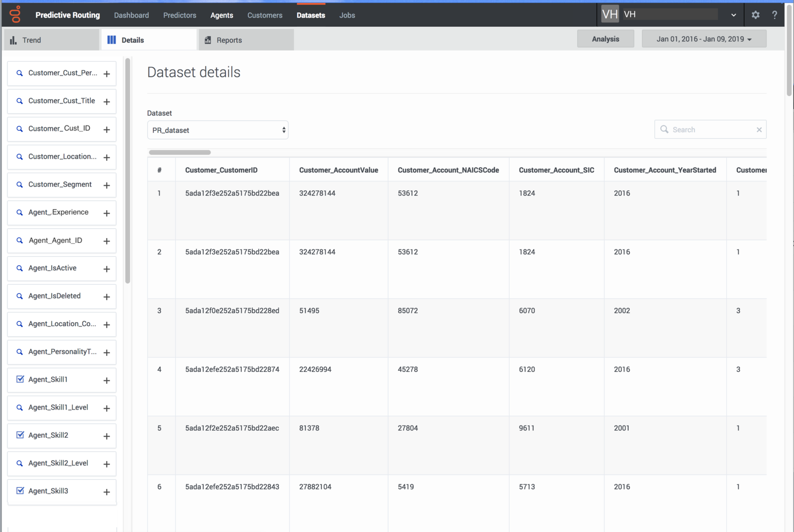Click the help question mark icon
Screen dimensions: 794x532
click(x=774, y=15)
